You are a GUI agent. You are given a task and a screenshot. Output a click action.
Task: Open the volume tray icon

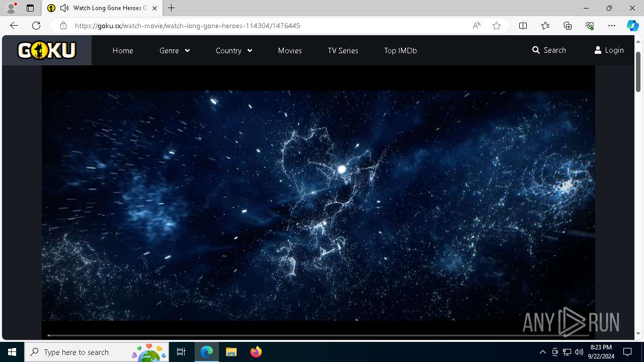(x=579, y=352)
